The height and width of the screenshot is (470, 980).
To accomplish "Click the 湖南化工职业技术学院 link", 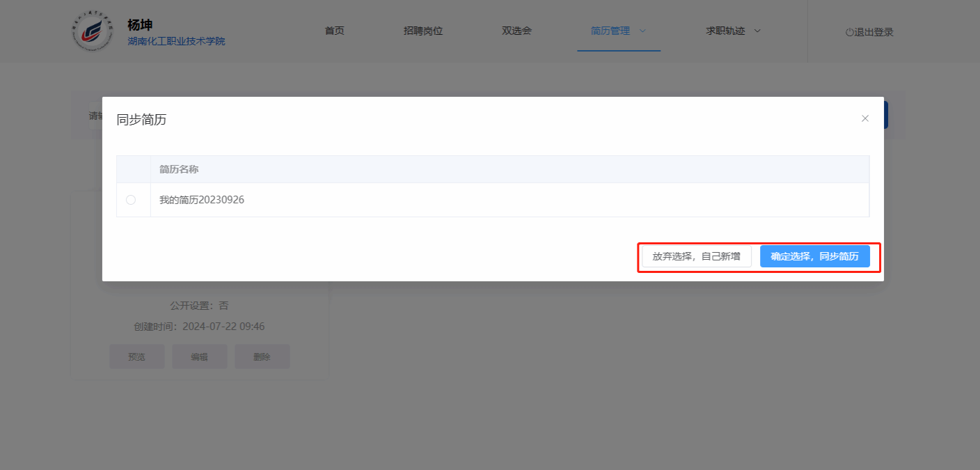I will (176, 41).
